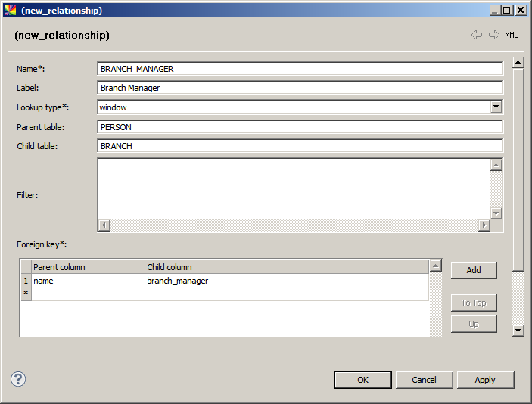Image resolution: width=532 pixels, height=404 pixels.
Task: Select the Child table field BRANCH
Action: (x=300, y=146)
